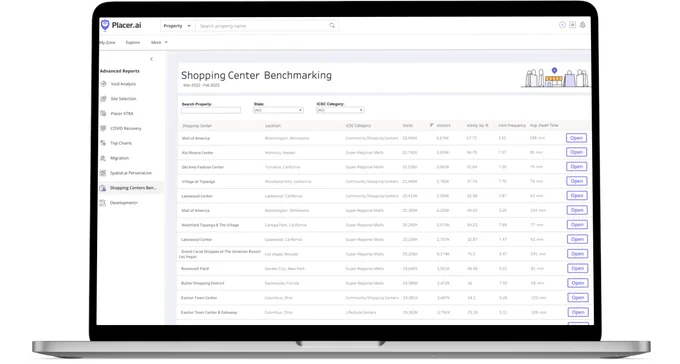Screen dimensions: 680x364
Task: Select Shopping Centers Benchmarking report
Action: click(133, 188)
